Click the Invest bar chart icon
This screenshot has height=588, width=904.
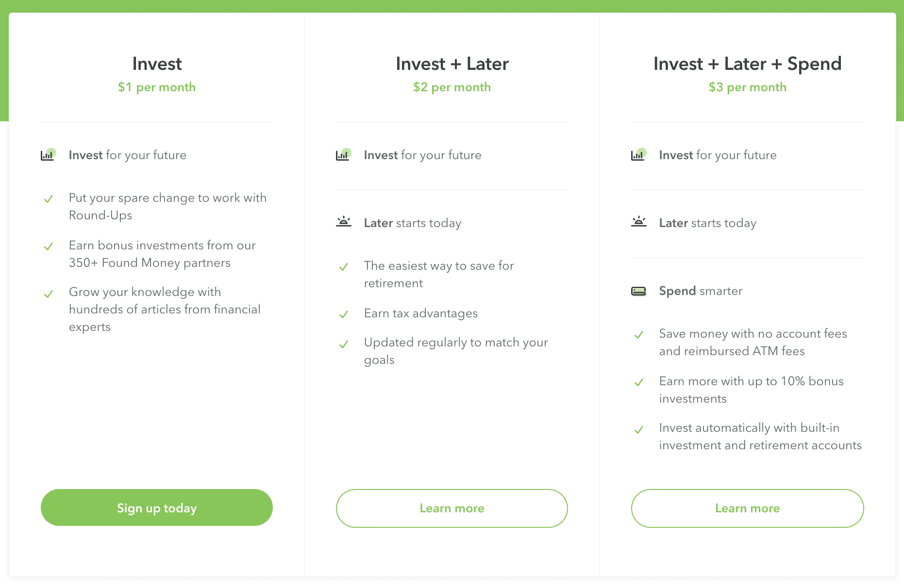49,155
